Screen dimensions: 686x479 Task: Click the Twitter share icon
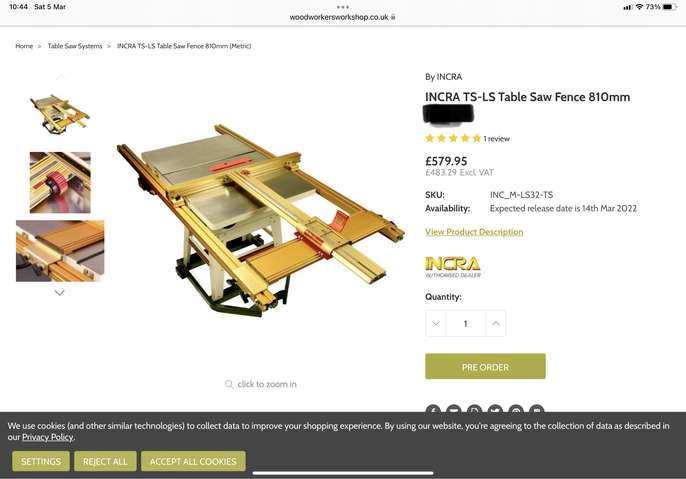coord(495,409)
